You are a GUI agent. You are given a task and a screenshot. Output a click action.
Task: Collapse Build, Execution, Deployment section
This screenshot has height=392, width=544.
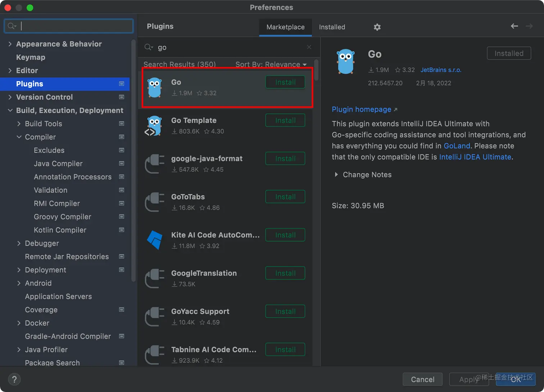click(x=10, y=110)
